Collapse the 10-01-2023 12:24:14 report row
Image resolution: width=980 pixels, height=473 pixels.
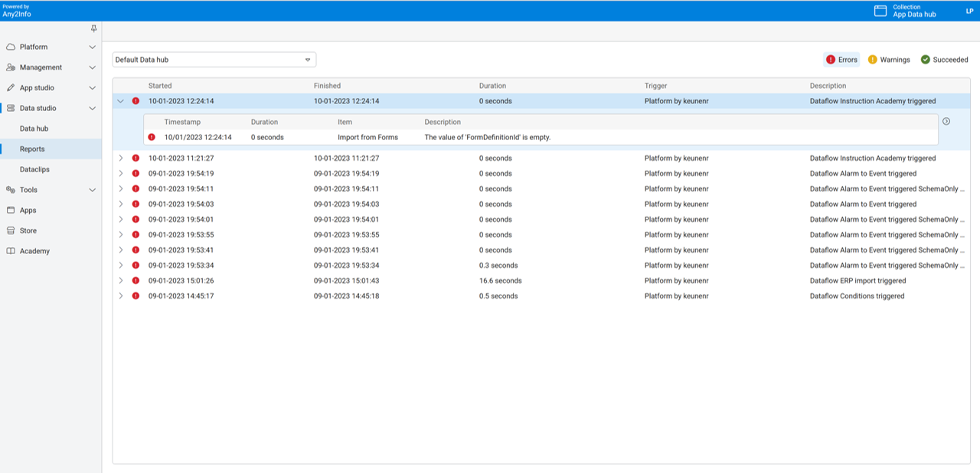click(120, 101)
